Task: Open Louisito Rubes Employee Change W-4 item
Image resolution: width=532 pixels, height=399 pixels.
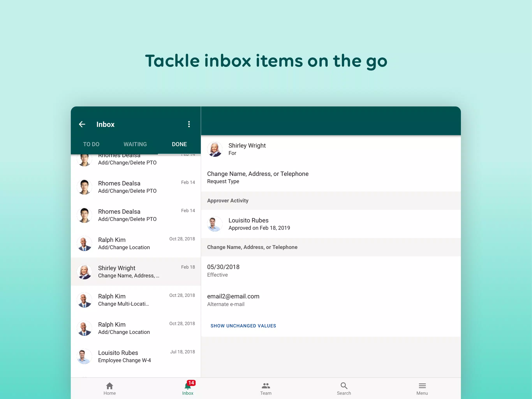Action: point(136,356)
